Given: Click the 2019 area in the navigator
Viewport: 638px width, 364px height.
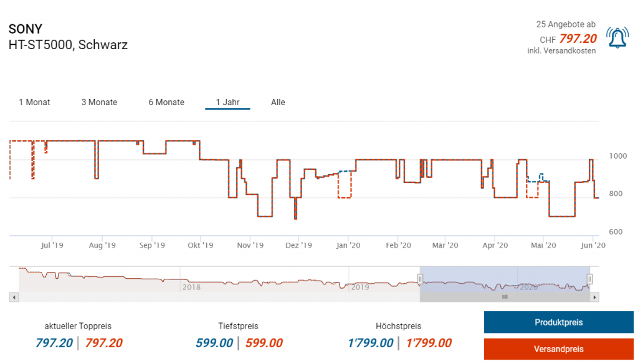Looking at the screenshot, I should [x=360, y=287].
